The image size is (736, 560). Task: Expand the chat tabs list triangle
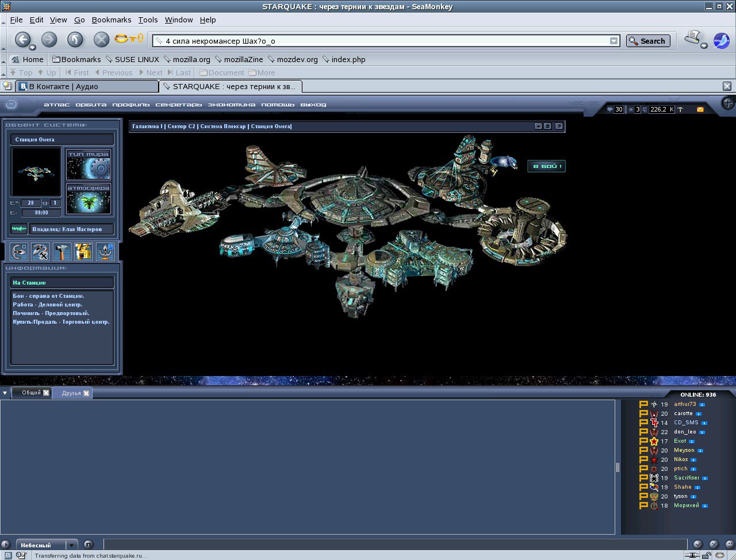tap(5, 393)
